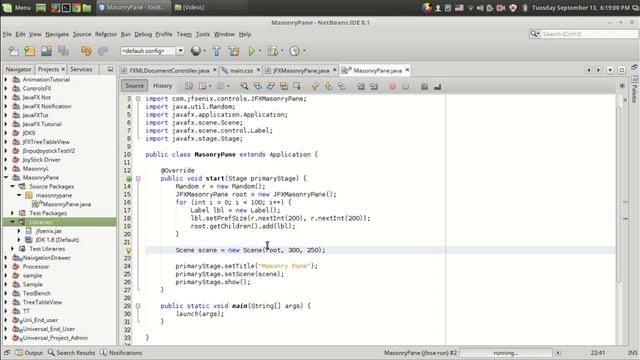This screenshot has height=360, width=640.
Task: Run the project with green play icon
Action: [x=251, y=51]
